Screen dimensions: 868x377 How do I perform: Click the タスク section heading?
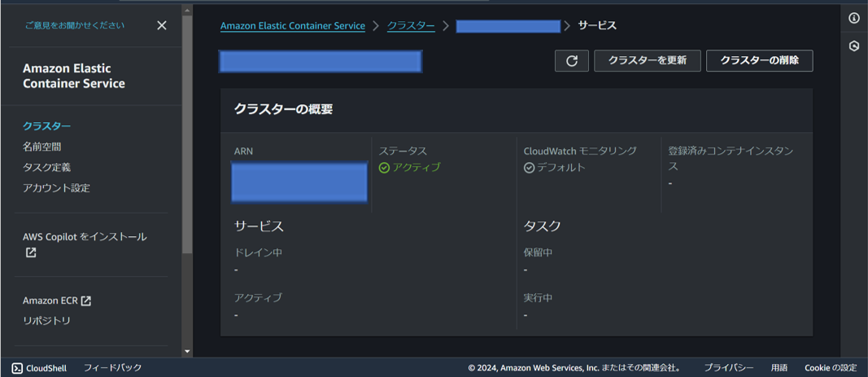tap(543, 226)
